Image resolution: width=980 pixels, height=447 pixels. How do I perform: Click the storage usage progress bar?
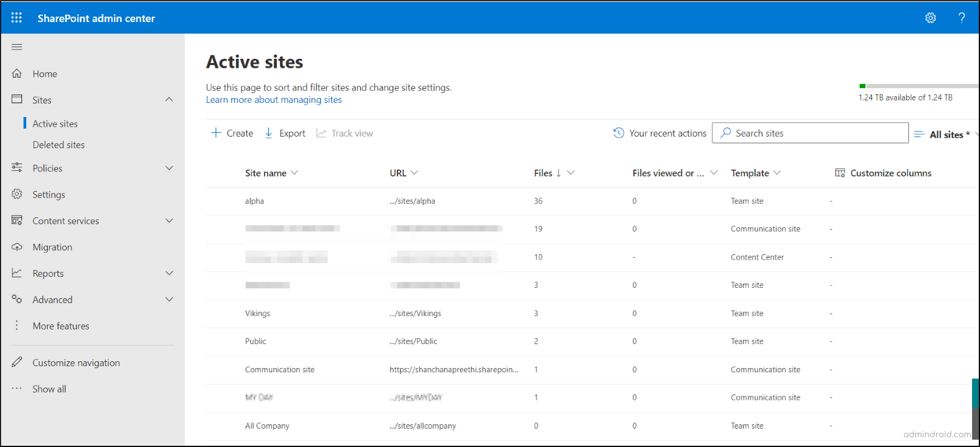(919, 86)
